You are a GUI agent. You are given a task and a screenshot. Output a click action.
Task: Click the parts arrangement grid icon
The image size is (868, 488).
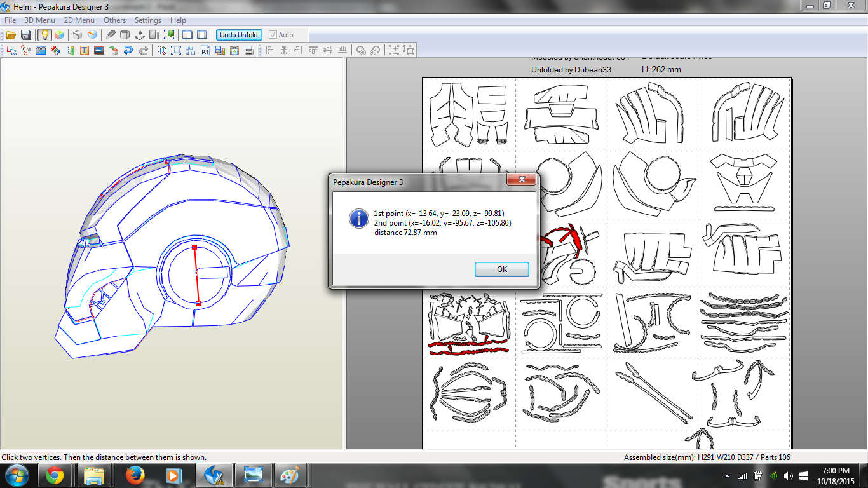coord(191,50)
